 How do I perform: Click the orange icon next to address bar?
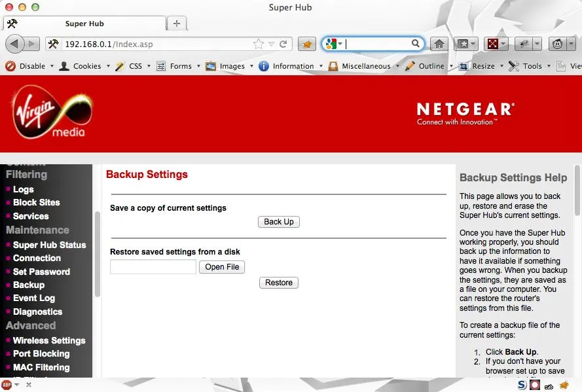coord(307,45)
